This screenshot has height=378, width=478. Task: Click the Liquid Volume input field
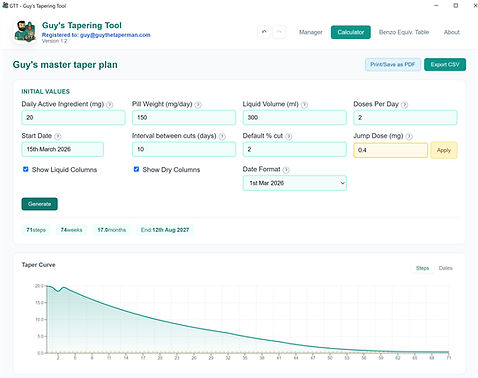click(x=295, y=118)
